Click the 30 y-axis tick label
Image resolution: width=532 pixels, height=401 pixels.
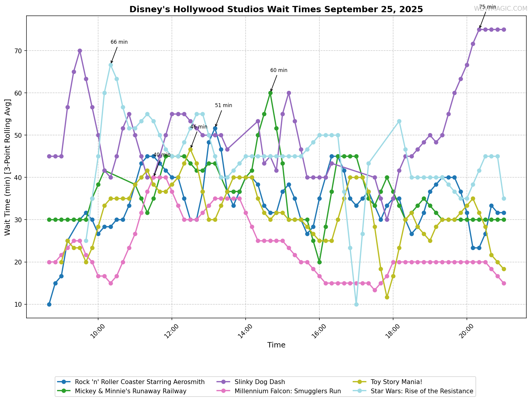click(19, 220)
